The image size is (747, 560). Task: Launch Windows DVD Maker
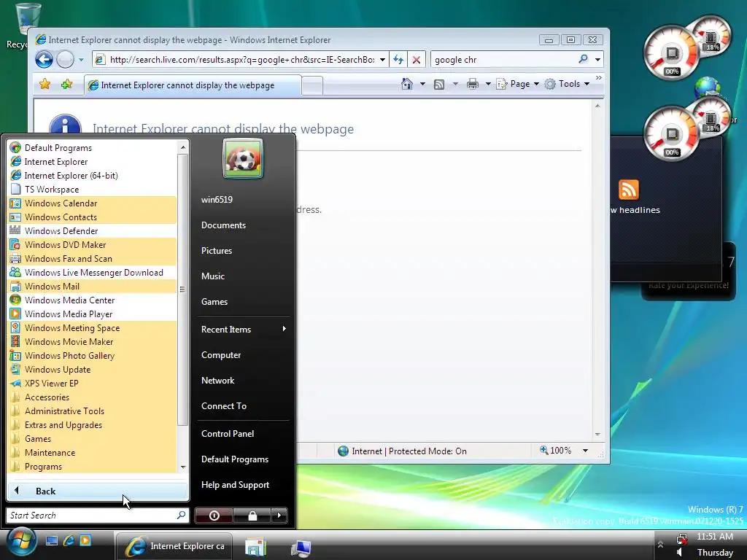pyautogui.click(x=92, y=245)
